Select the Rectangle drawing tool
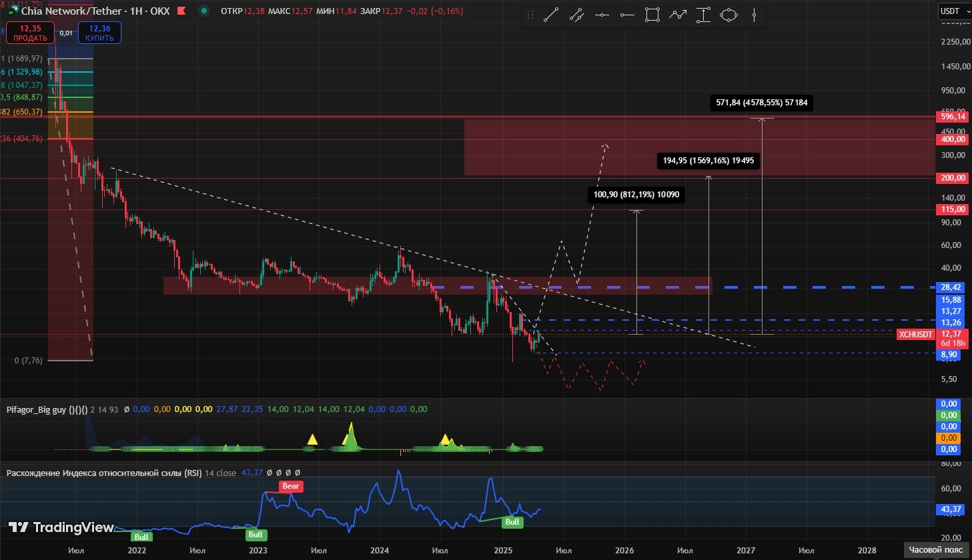The image size is (972, 560). (652, 15)
